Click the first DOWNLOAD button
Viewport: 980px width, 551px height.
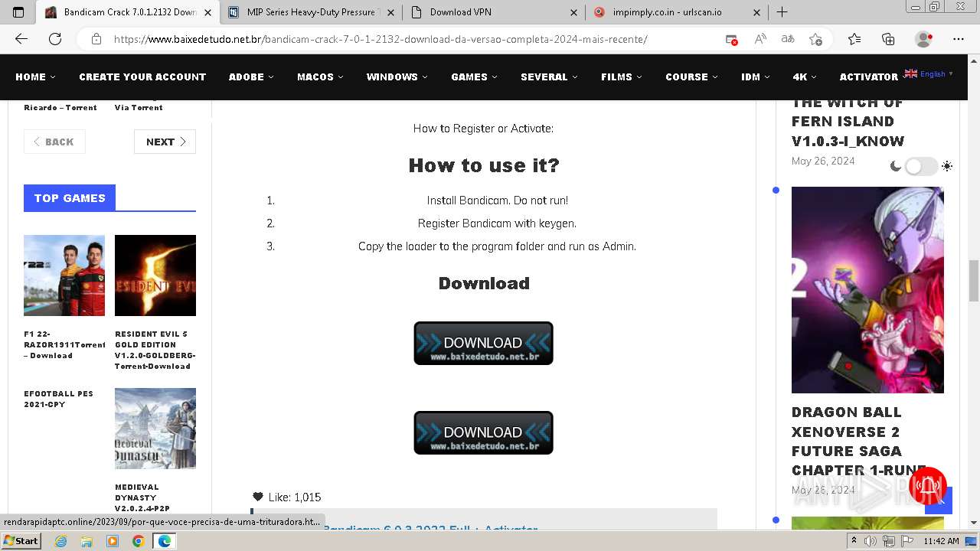click(x=483, y=343)
